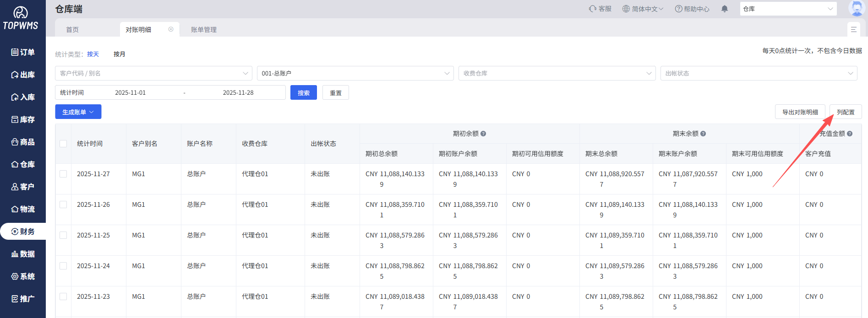Click the notification bell icon
The height and width of the screenshot is (318, 868).
[x=724, y=9]
